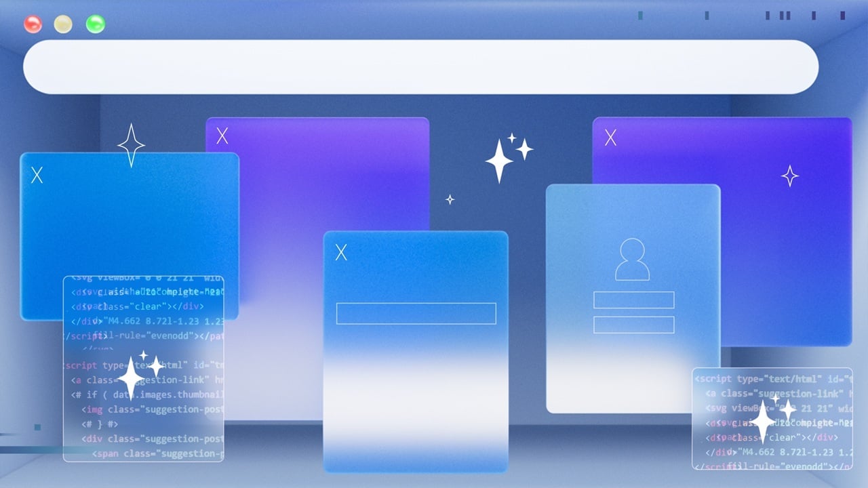Click the '<div class="suggestion-post' code line

click(152, 439)
